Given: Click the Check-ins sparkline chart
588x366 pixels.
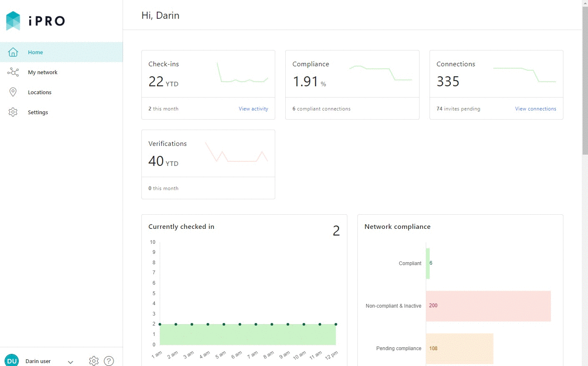Looking at the screenshot, I should 242,73.
